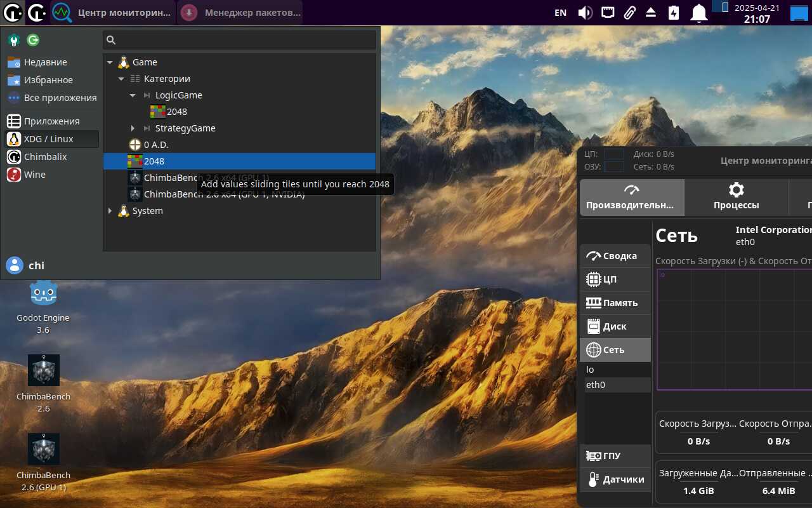Select the Сеть section in monitoring sidebar
Image resolution: width=812 pixels, height=508 pixels.
(x=615, y=350)
